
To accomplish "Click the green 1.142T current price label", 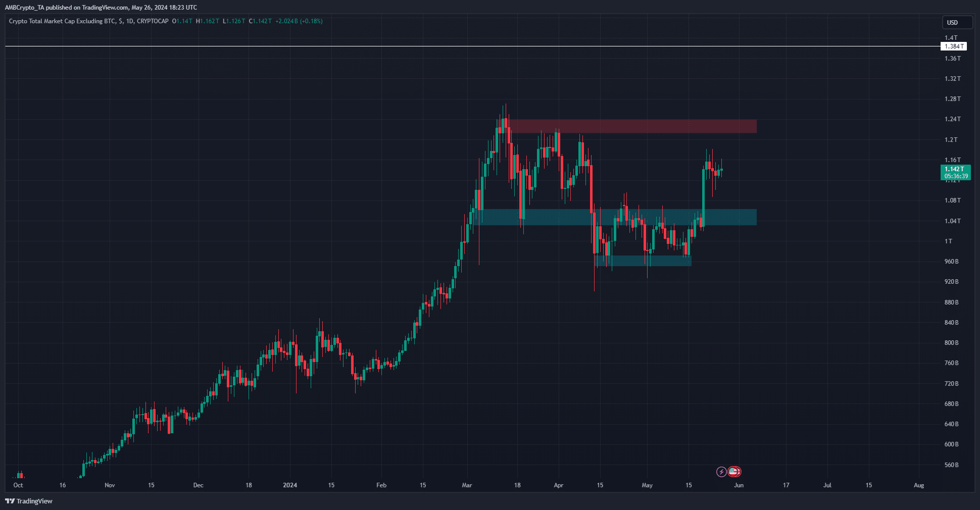I will click(x=955, y=169).
